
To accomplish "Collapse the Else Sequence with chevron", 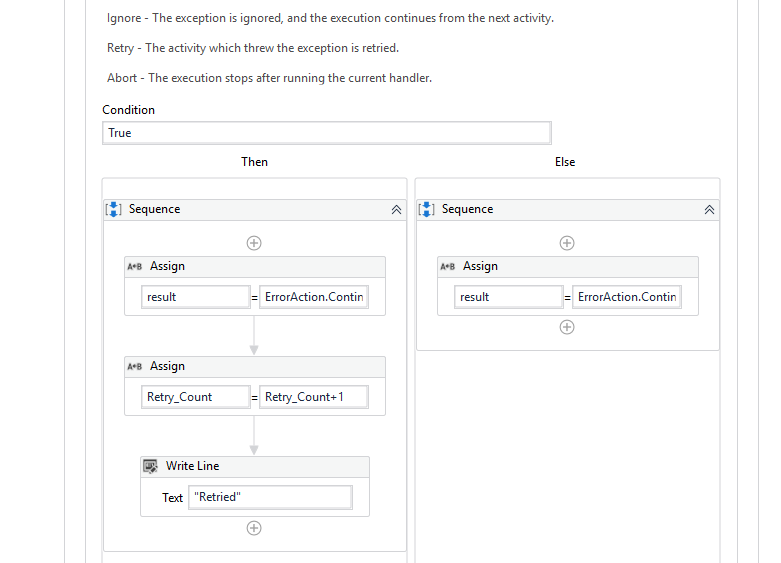I will pyautogui.click(x=709, y=210).
